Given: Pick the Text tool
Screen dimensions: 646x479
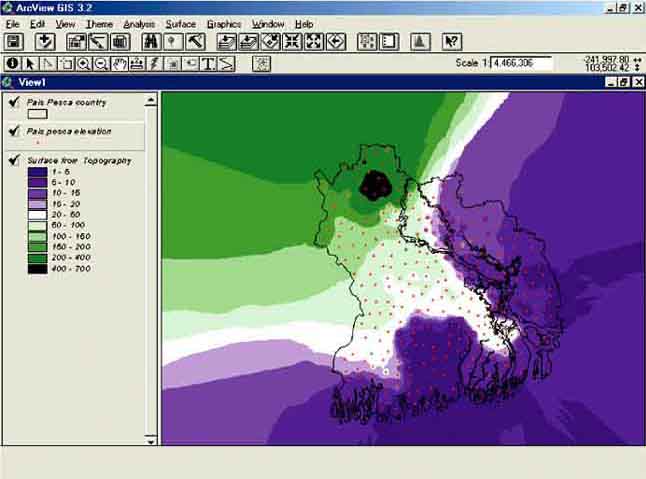Looking at the screenshot, I should pyautogui.click(x=209, y=64).
